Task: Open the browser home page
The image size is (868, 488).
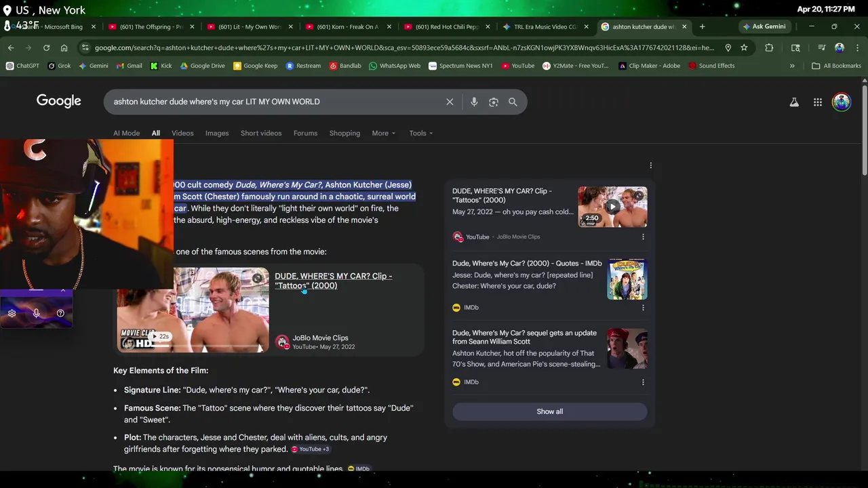Action: click(x=64, y=47)
